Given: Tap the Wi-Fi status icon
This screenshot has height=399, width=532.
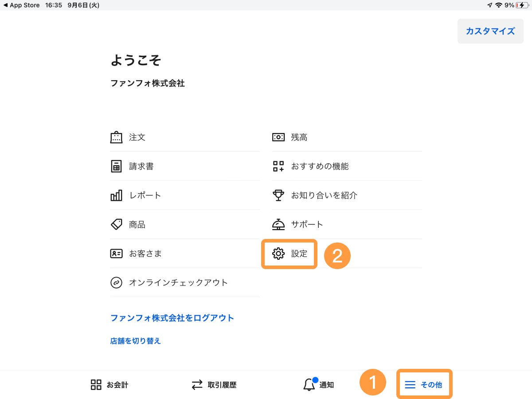Looking at the screenshot, I should tap(499, 5).
